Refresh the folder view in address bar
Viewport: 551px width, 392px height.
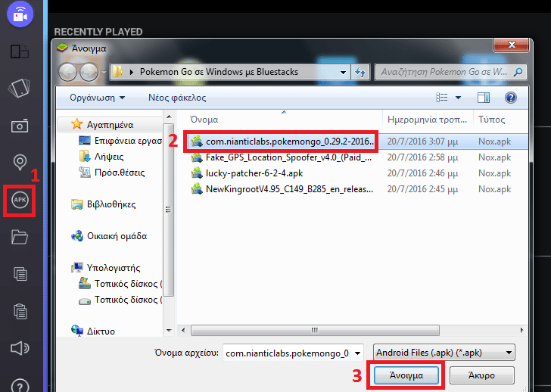360,73
